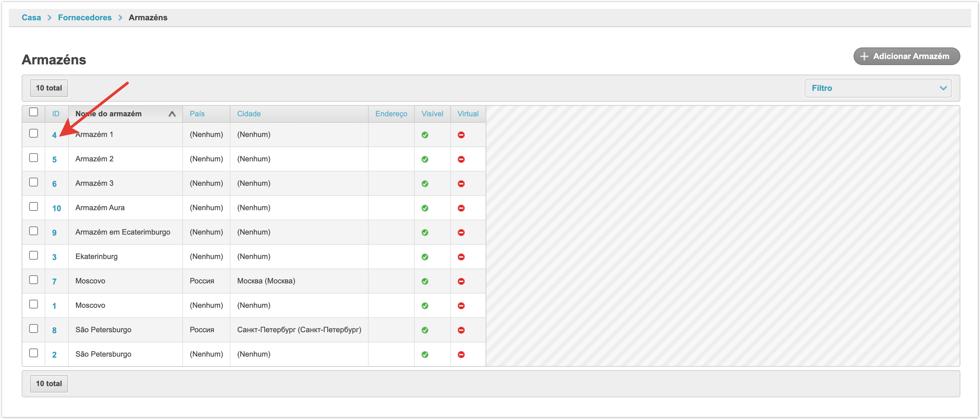Go to Fornecedores in breadcrumb
The image size is (980, 419).
tap(84, 18)
